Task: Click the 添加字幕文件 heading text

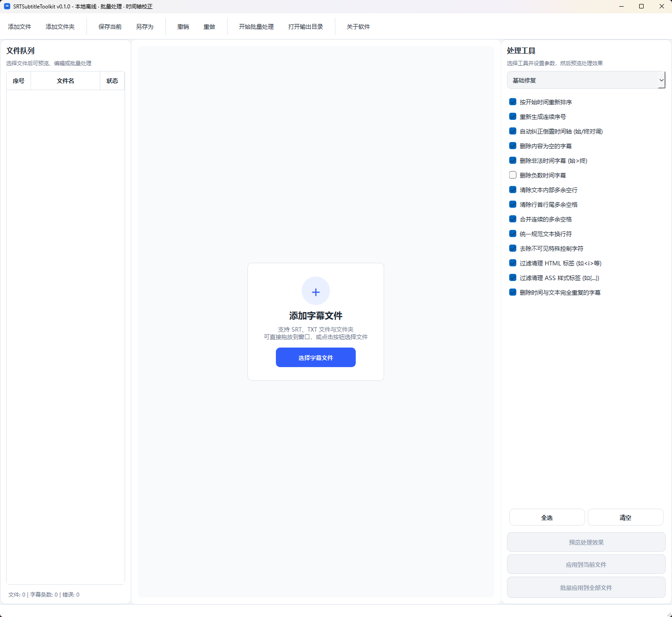Action: [316, 316]
